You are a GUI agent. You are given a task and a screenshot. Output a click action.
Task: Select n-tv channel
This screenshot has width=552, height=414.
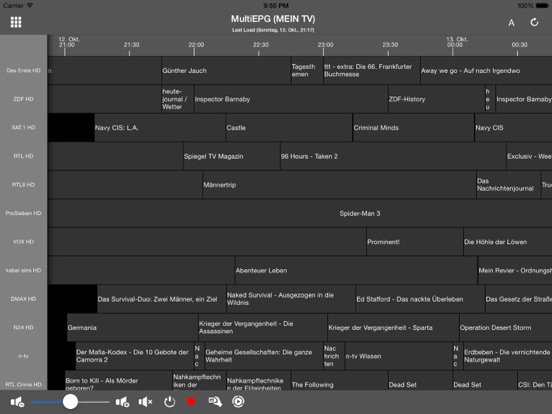pyautogui.click(x=24, y=356)
